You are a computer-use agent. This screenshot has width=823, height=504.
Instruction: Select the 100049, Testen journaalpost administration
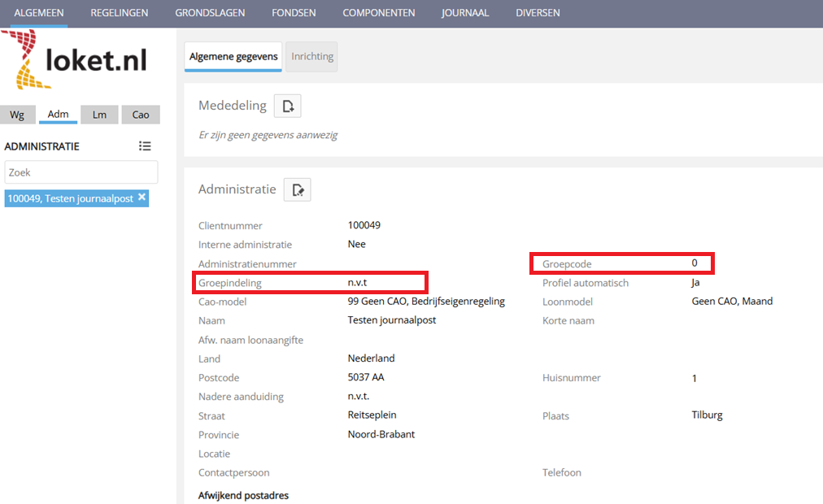(x=70, y=198)
